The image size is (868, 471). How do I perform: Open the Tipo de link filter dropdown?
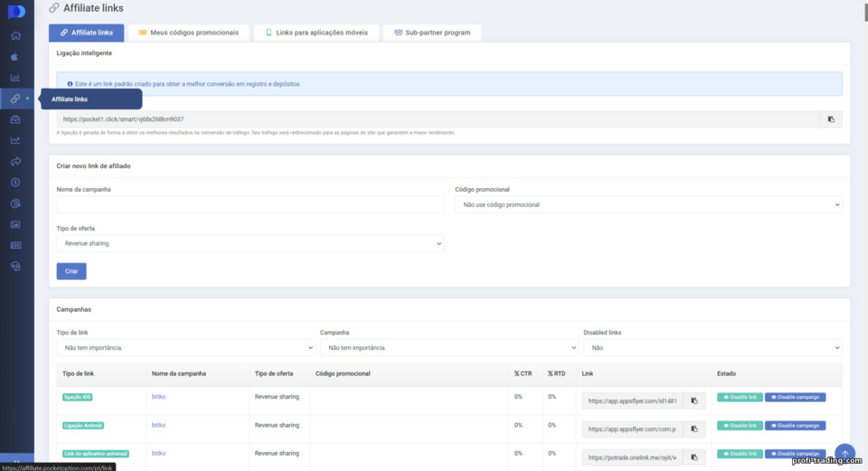(x=185, y=347)
